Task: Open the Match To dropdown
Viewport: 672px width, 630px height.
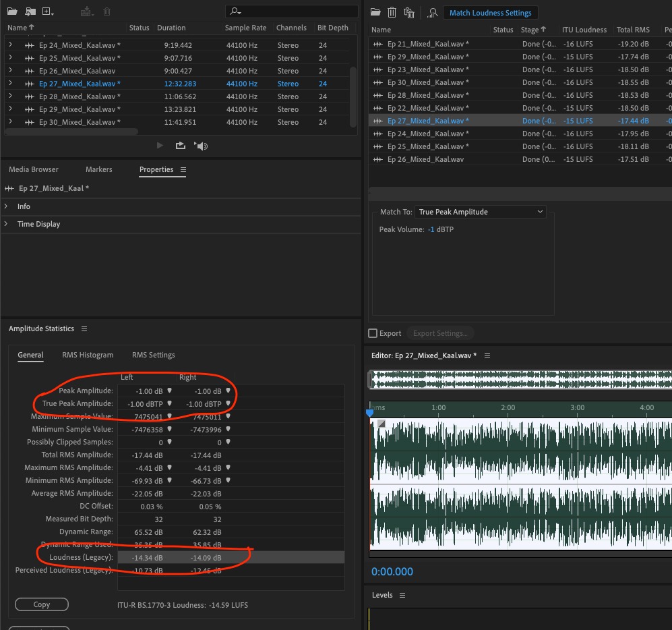Action: tap(480, 212)
